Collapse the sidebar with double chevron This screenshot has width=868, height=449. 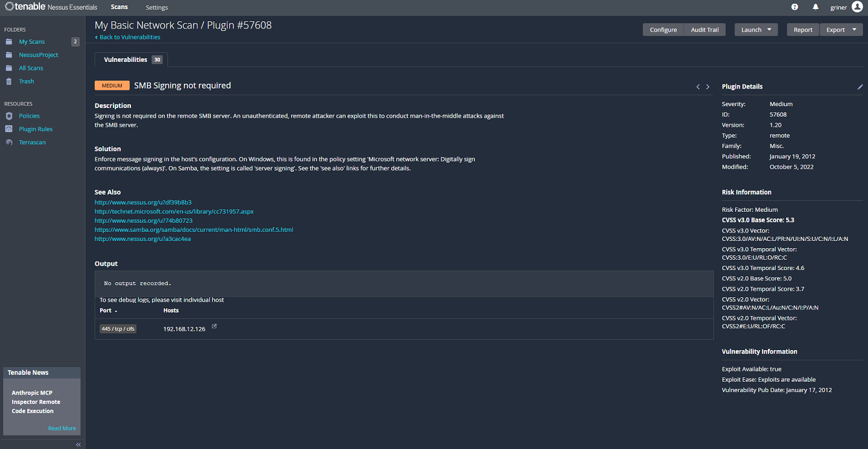(x=78, y=445)
